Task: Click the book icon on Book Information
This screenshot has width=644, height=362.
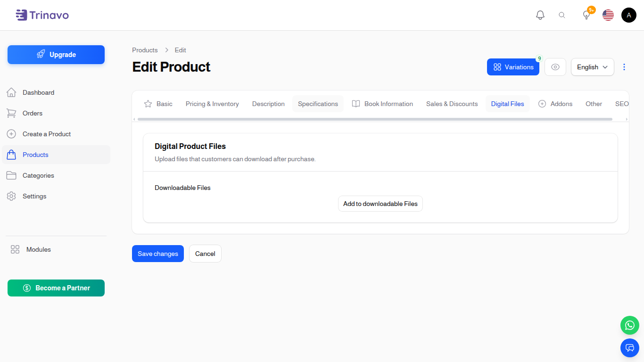Action: click(x=356, y=104)
